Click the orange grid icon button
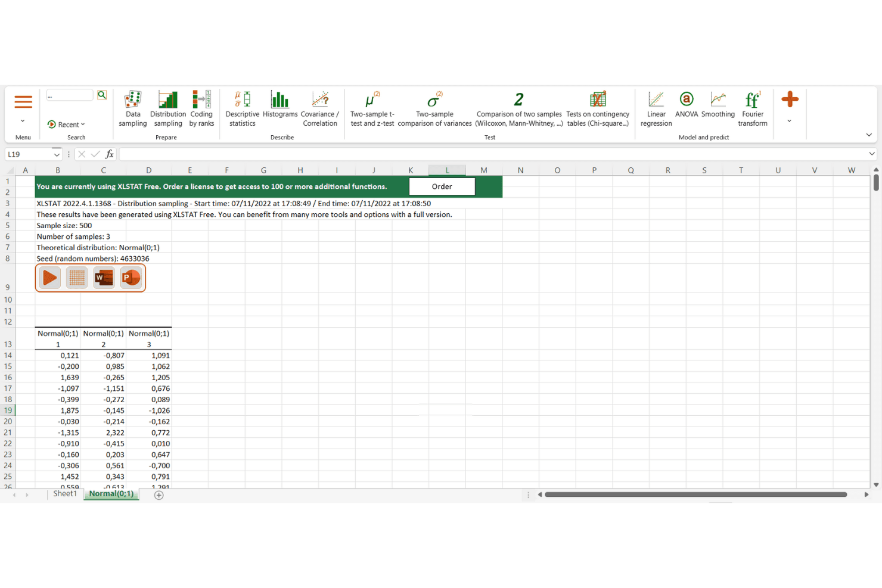The height and width of the screenshot is (588, 882). coord(77,278)
